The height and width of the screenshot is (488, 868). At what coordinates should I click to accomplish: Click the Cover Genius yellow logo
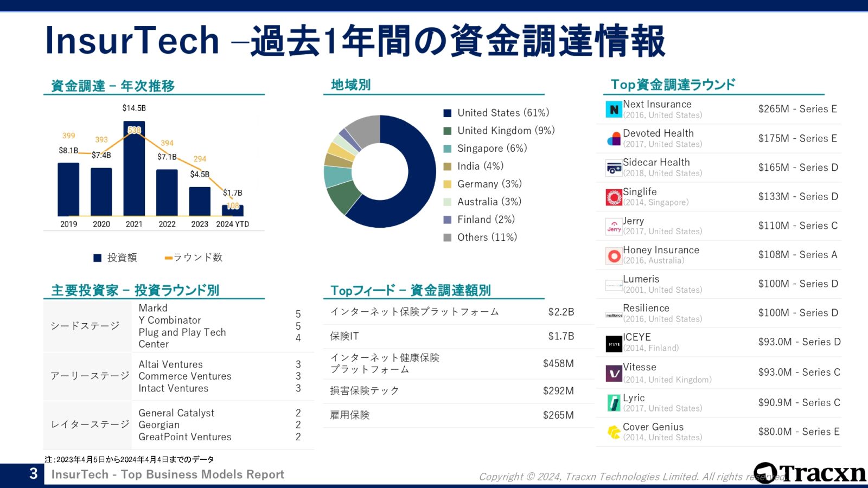614,432
